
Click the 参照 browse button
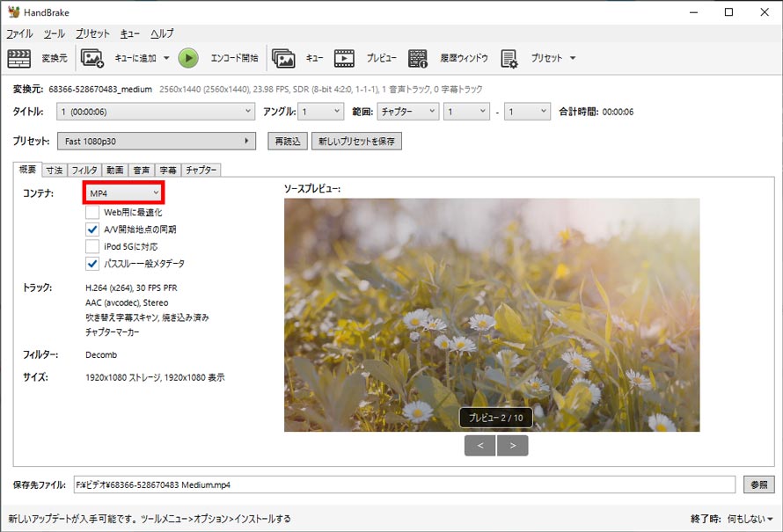(759, 485)
